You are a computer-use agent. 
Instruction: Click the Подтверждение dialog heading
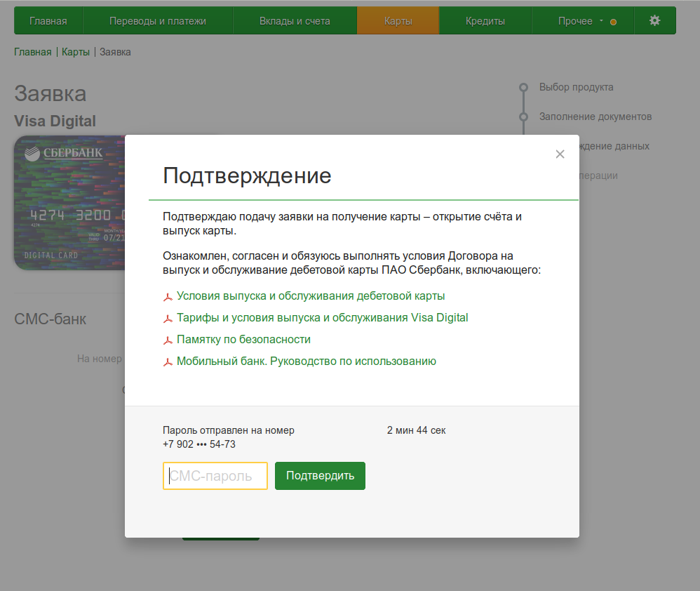[x=247, y=175]
